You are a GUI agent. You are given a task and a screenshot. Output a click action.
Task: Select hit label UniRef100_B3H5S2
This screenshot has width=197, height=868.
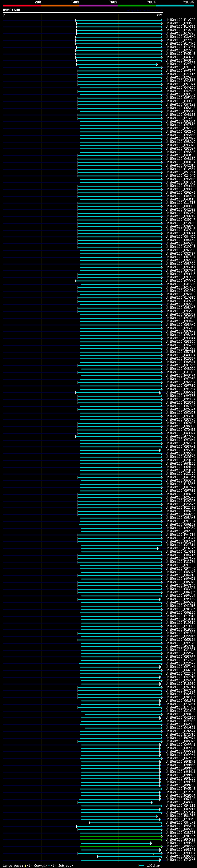180,23
